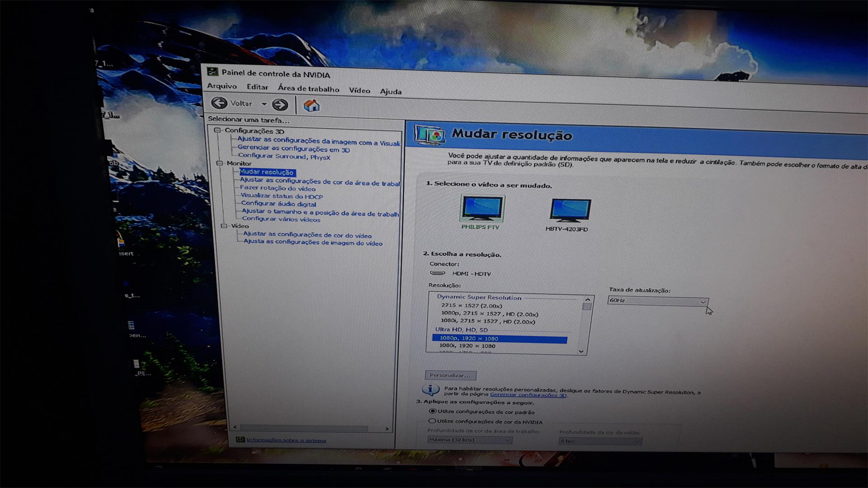
Task: Open the Área de trabalho menu
Action: [x=308, y=89]
